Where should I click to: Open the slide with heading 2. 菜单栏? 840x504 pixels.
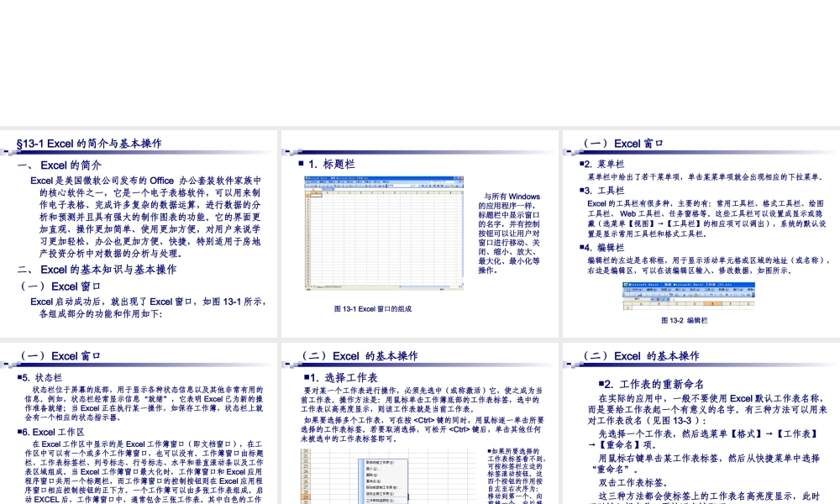pyautogui.click(x=701, y=234)
